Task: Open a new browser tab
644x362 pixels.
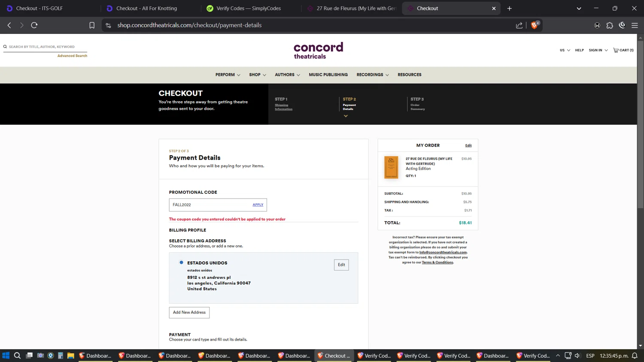Action: (x=509, y=8)
